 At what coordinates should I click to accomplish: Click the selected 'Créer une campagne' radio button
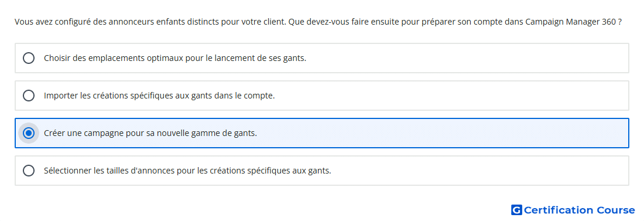(29, 133)
